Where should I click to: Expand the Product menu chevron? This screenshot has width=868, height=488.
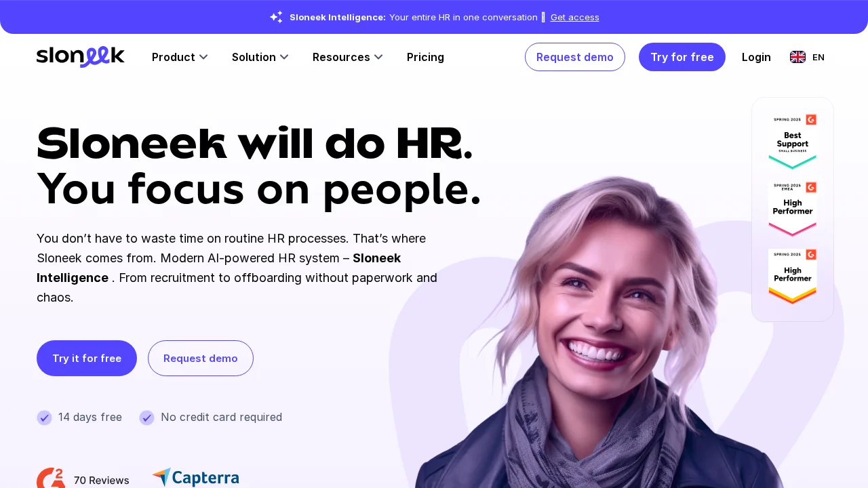203,57
